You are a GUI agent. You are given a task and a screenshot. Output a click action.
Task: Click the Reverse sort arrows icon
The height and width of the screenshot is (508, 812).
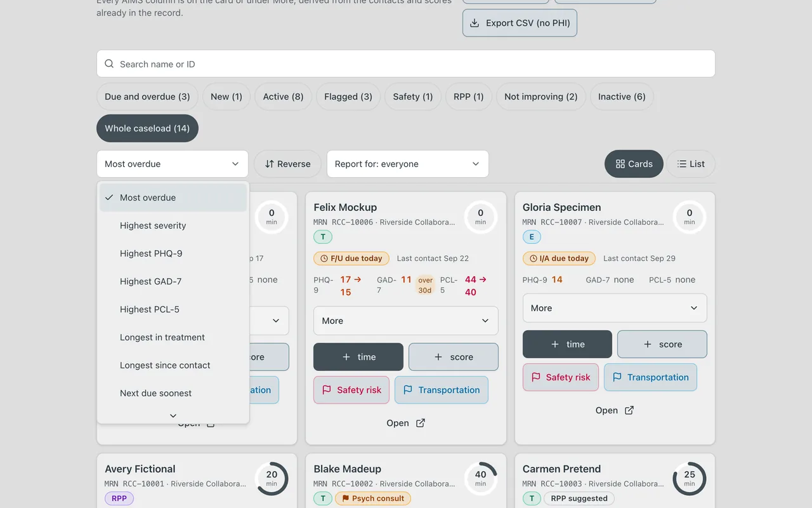click(270, 164)
